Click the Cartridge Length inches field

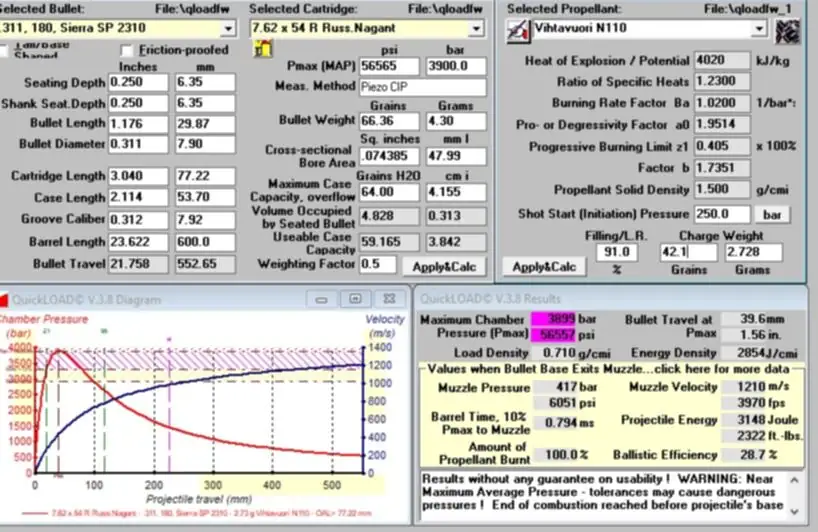click(x=138, y=176)
